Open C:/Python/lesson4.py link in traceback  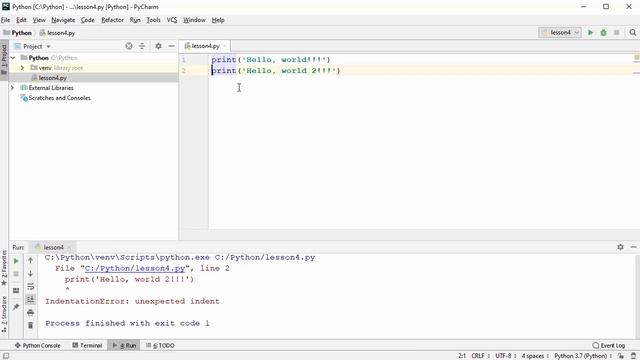pyautogui.click(x=135, y=269)
